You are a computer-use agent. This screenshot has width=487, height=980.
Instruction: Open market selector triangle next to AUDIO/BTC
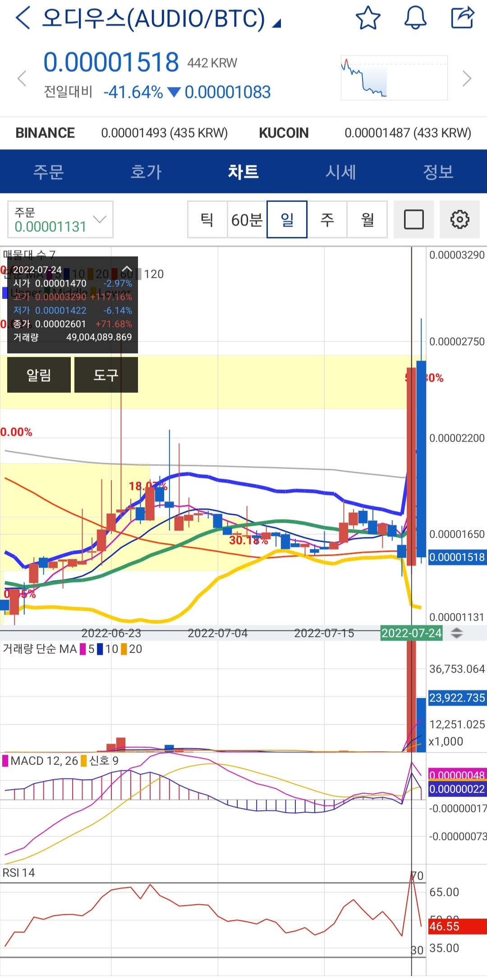point(276,23)
